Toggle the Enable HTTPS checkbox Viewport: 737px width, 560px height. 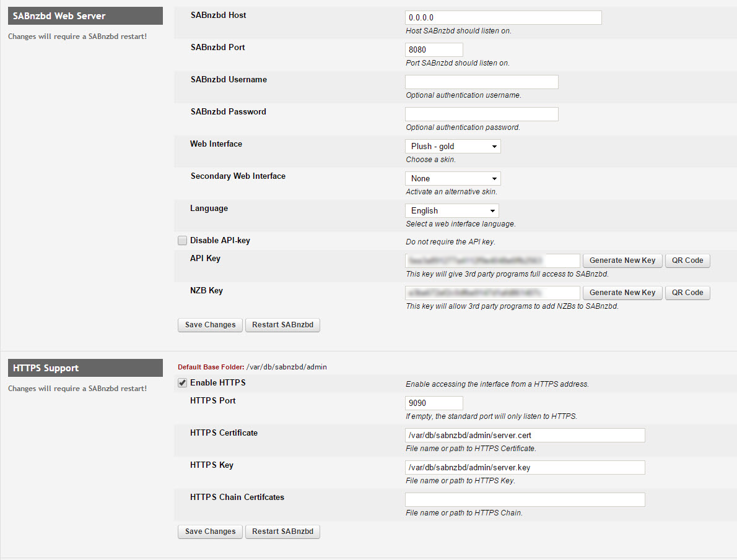pos(182,383)
